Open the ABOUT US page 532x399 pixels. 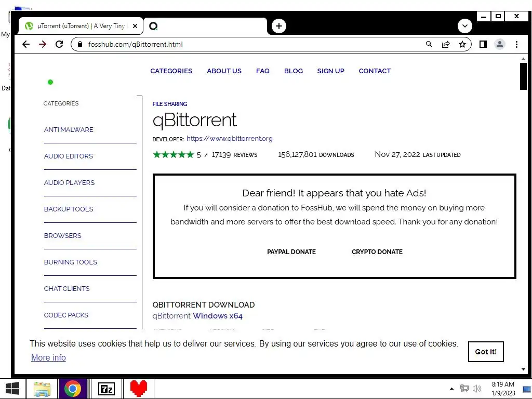(224, 71)
